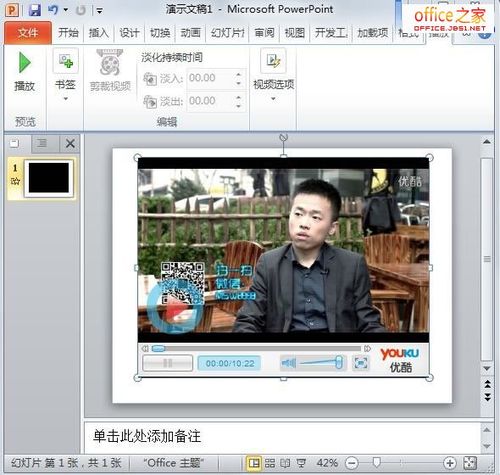Screen dimensions: 500x475
Task: Switch to the 设计 ribbon tab
Action: point(129,33)
